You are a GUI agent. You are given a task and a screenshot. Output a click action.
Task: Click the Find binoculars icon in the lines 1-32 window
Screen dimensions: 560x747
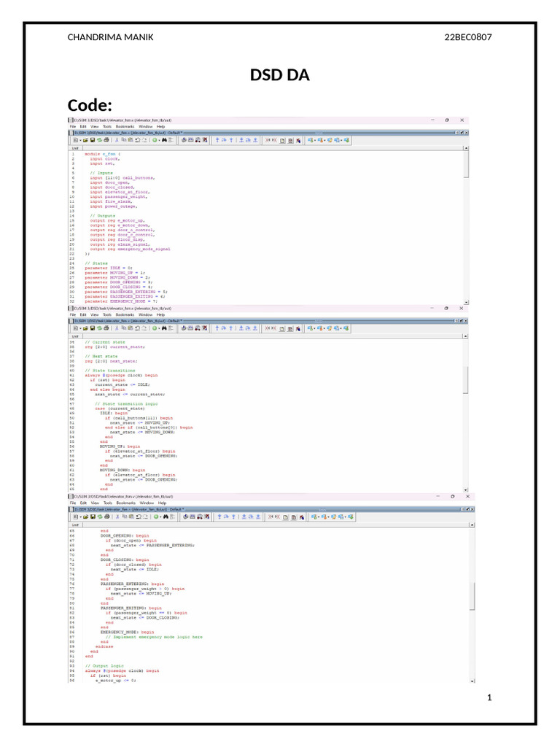164,141
